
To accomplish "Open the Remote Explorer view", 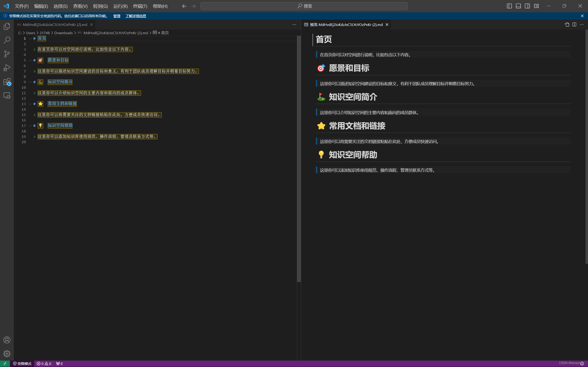I will click(7, 96).
